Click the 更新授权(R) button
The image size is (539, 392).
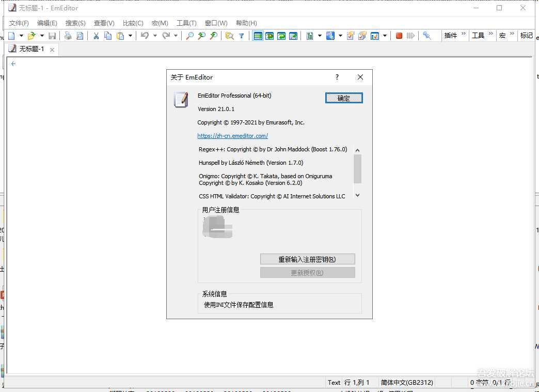coord(307,273)
